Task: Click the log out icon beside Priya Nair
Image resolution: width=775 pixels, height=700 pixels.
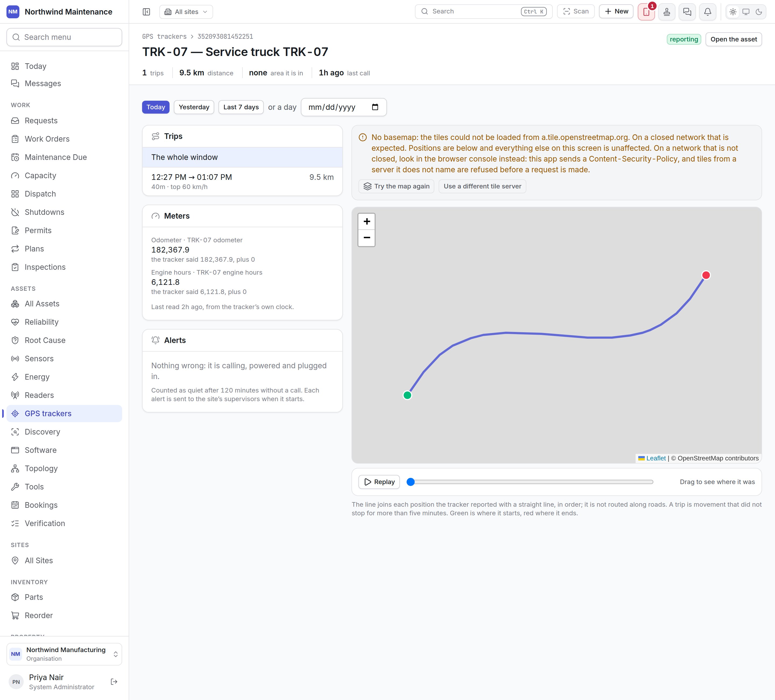Action: coord(114,681)
